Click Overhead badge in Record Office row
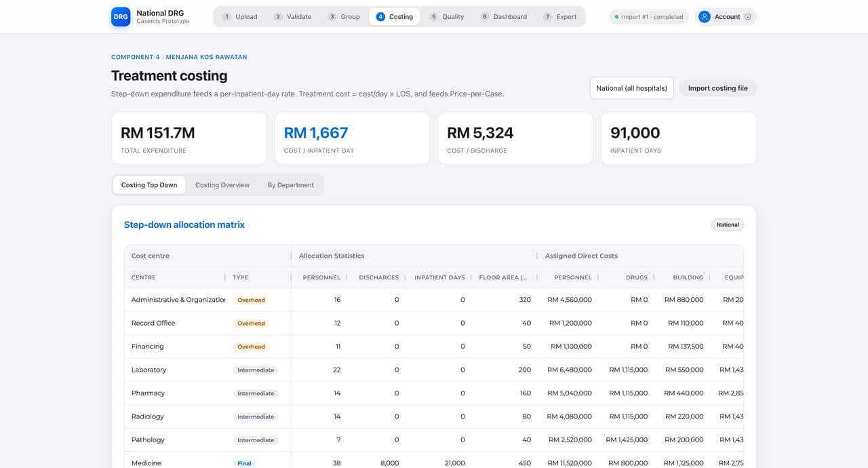868x468 pixels. [x=251, y=324]
